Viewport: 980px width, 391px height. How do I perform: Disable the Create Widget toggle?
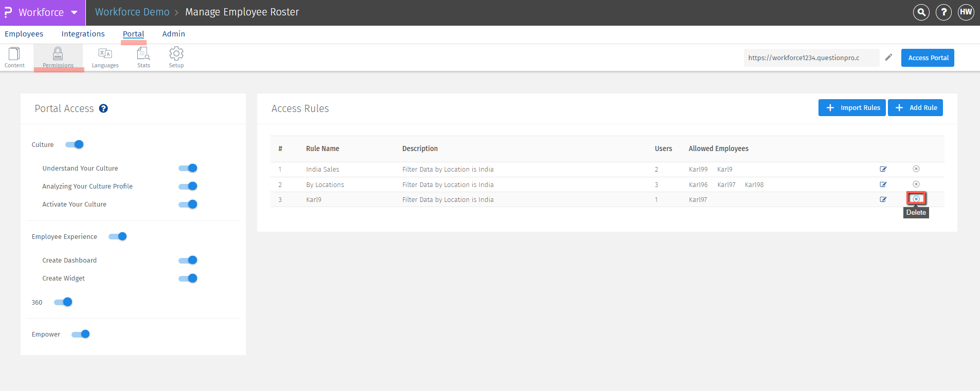pyautogui.click(x=188, y=278)
